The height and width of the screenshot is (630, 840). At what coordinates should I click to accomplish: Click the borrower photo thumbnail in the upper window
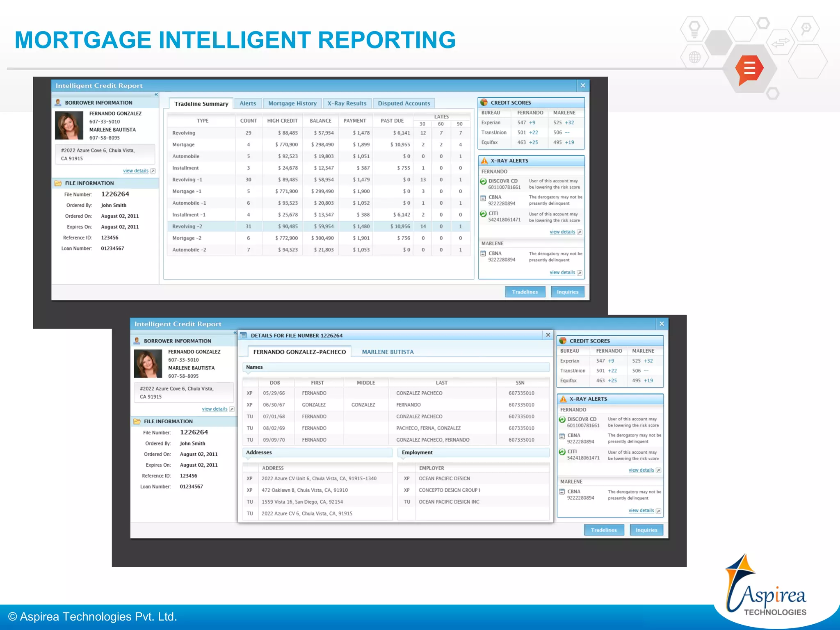[69, 126]
